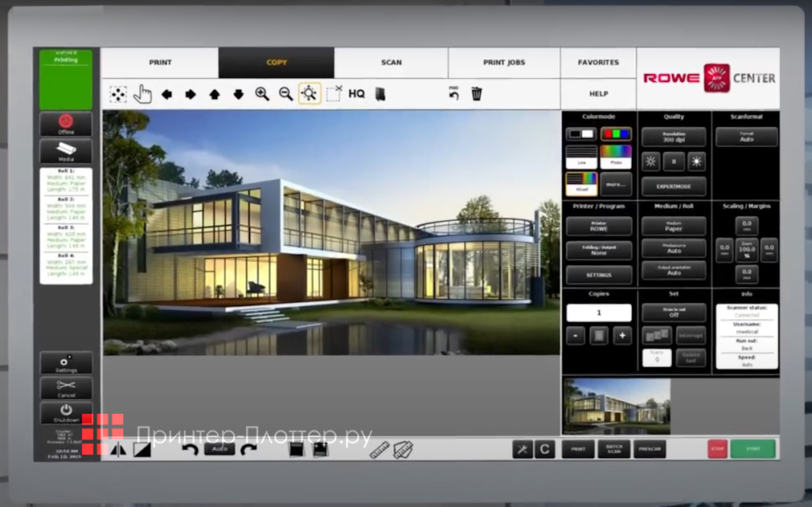Image resolution: width=812 pixels, height=507 pixels.
Task: Click the undo arrow in the toolbar
Action: click(x=453, y=93)
